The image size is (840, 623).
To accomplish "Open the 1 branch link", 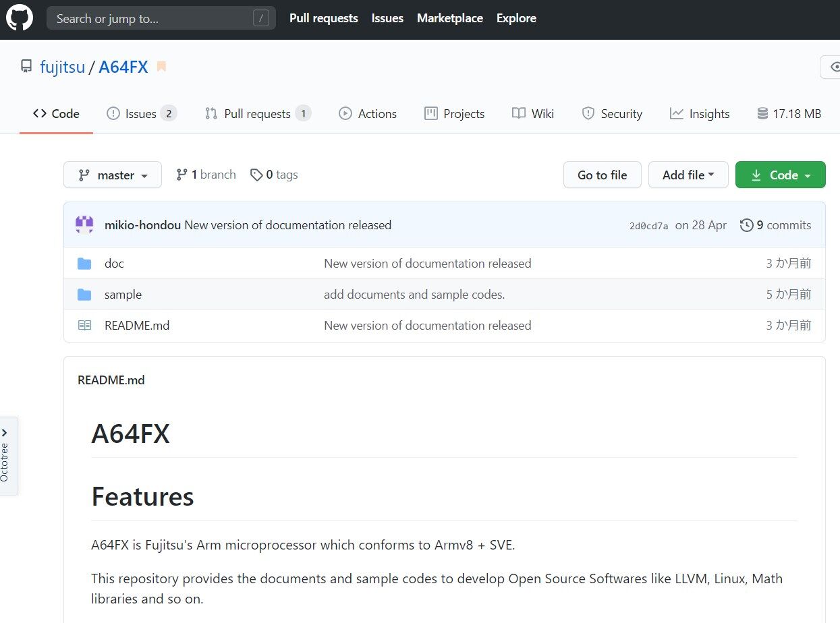I will [206, 175].
